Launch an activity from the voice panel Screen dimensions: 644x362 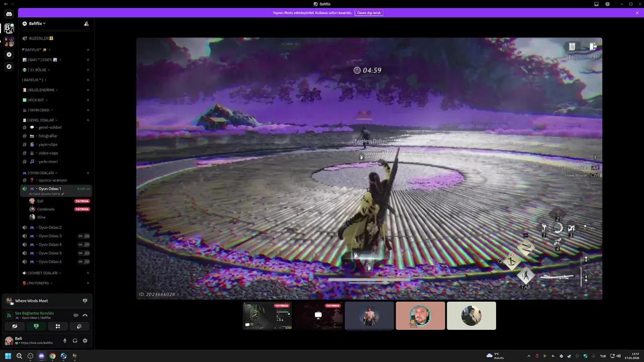click(x=58, y=326)
